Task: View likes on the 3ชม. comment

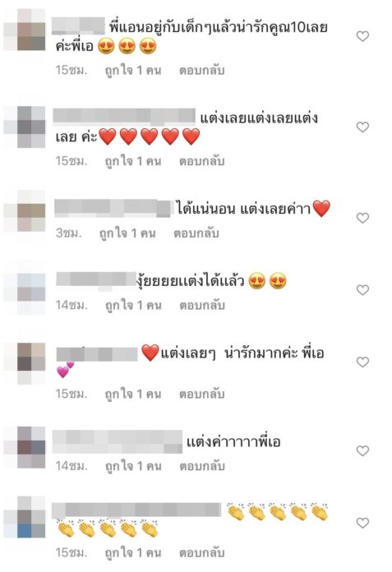Action: point(127,233)
